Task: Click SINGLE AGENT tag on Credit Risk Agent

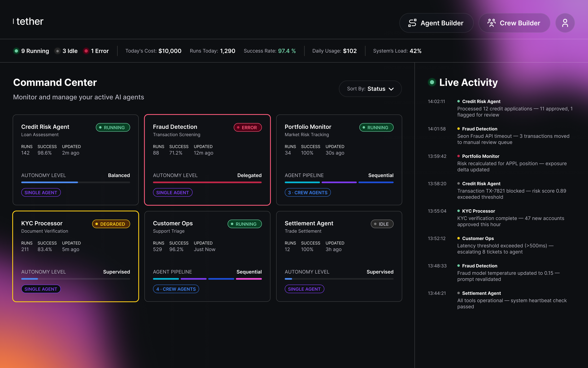Action: click(41, 192)
